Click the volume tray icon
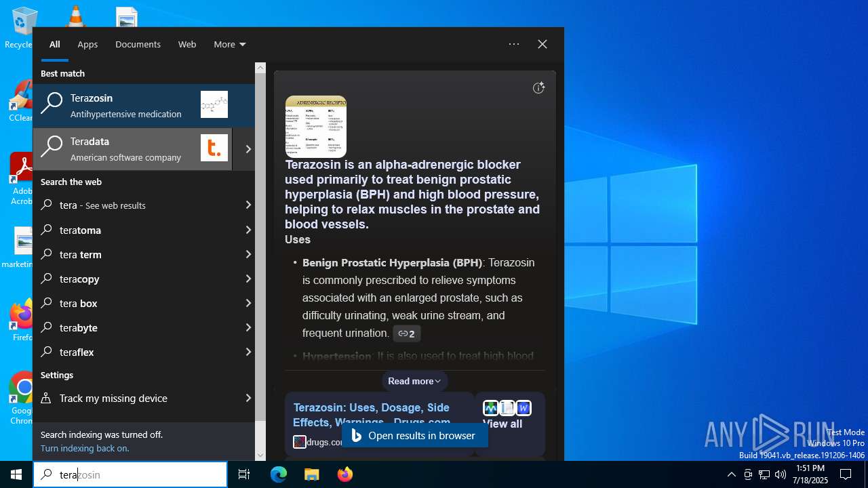This screenshot has height=488, width=868. pos(781,474)
